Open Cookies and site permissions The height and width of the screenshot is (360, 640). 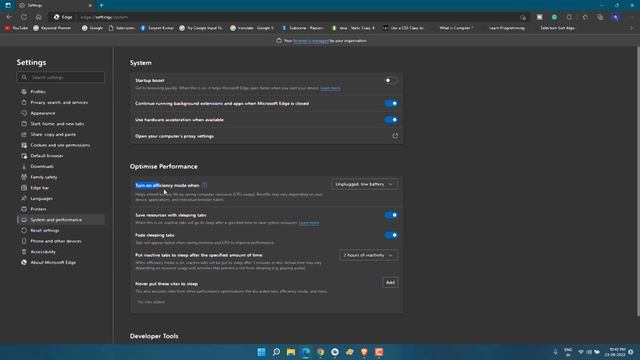point(60,145)
